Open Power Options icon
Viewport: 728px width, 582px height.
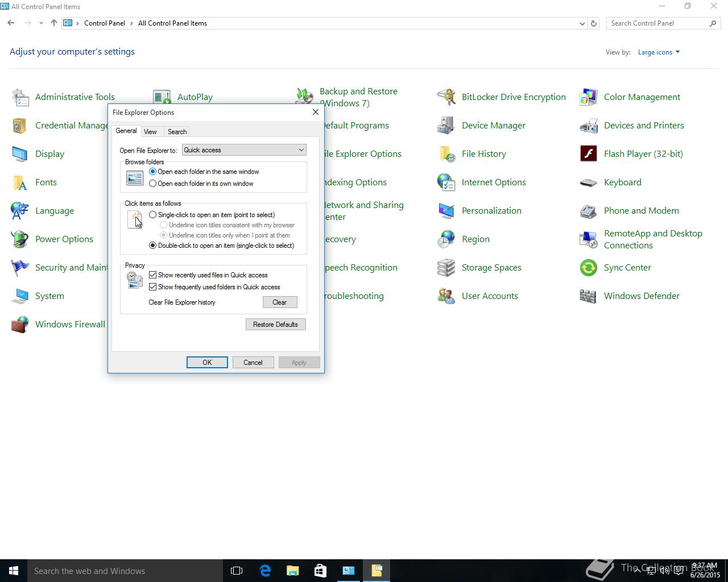click(20, 239)
